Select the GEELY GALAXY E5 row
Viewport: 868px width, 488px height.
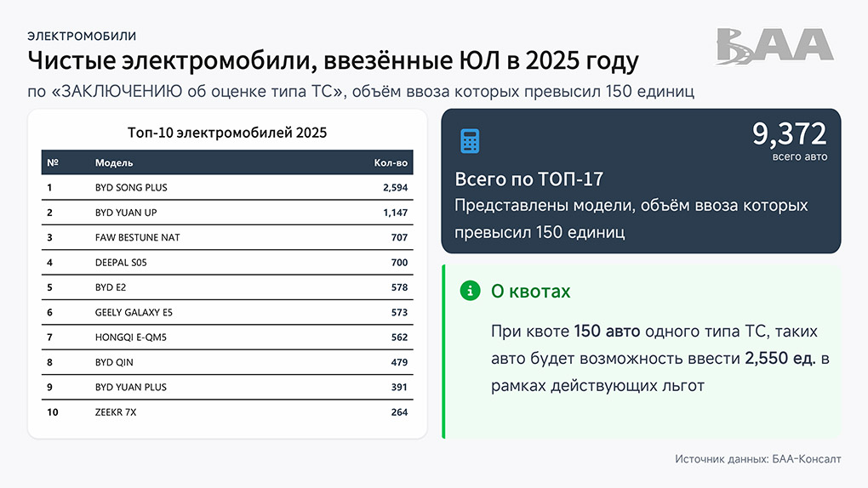click(x=226, y=313)
